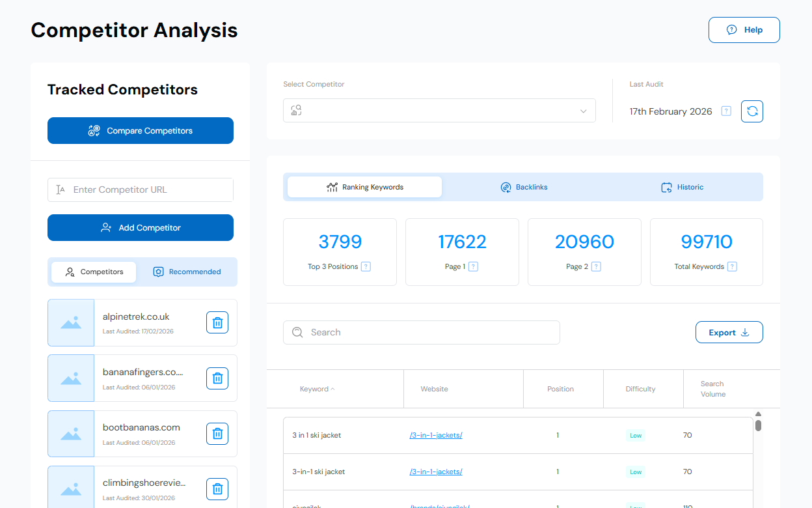This screenshot has height=508, width=812.
Task: Click the Last Audit help icon
Action: [726, 111]
